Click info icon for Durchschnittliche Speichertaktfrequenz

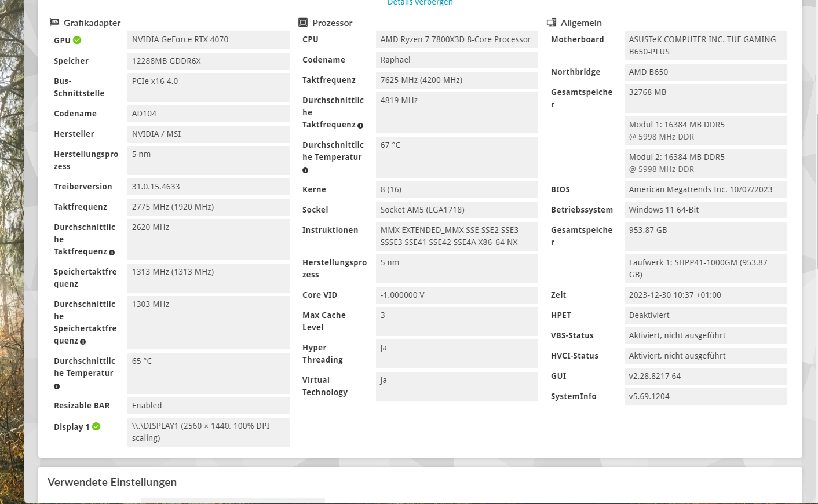click(83, 342)
